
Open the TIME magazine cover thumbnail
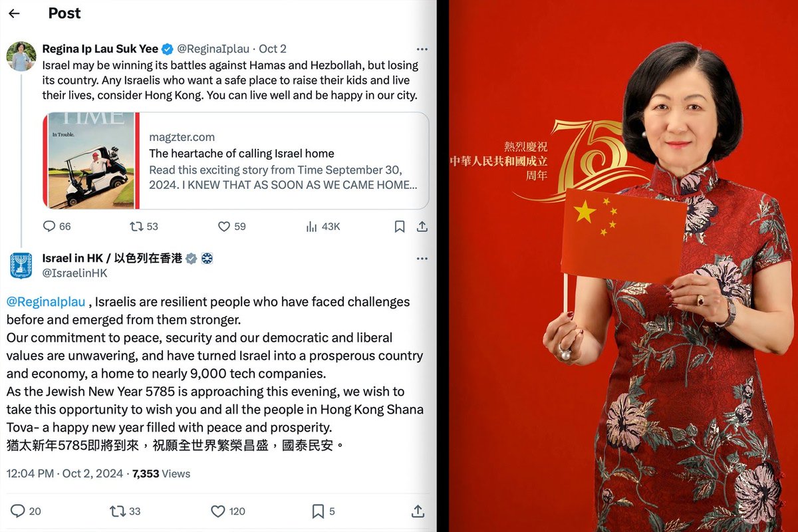pyautogui.click(x=90, y=161)
